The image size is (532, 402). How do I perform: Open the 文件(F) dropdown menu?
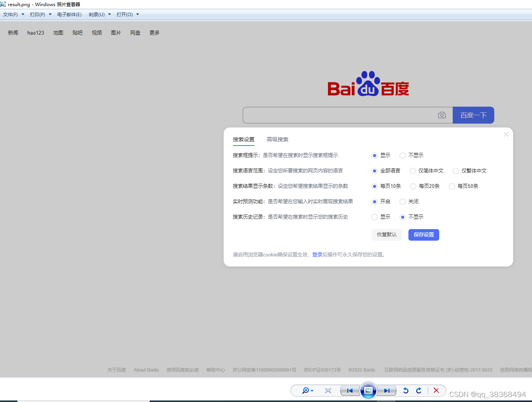point(13,15)
